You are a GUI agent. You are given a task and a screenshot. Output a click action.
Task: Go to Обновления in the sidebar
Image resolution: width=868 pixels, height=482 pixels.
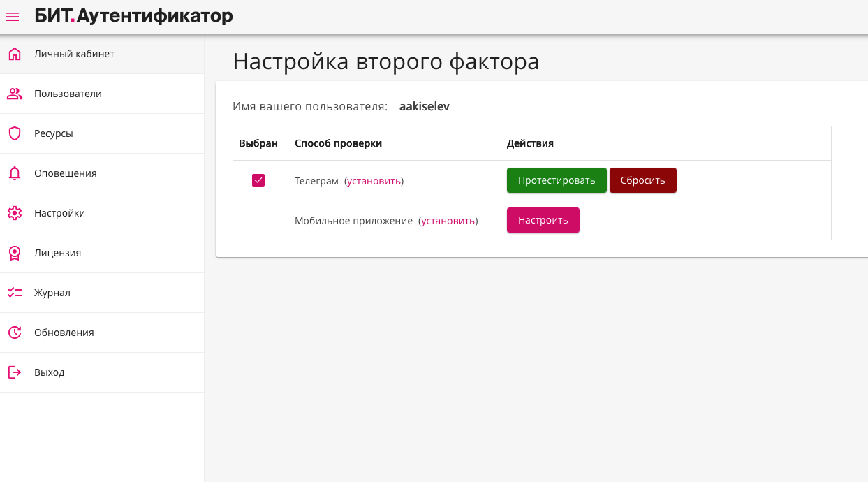(64, 333)
